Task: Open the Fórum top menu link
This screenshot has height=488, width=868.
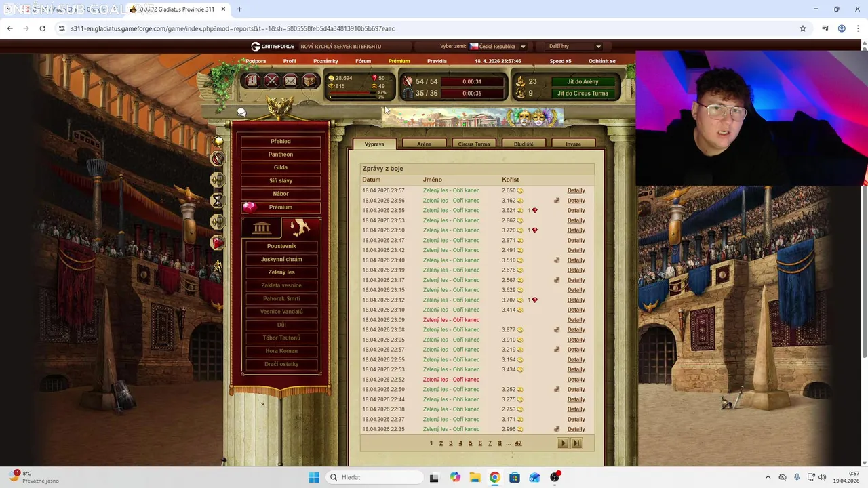Action: (363, 61)
